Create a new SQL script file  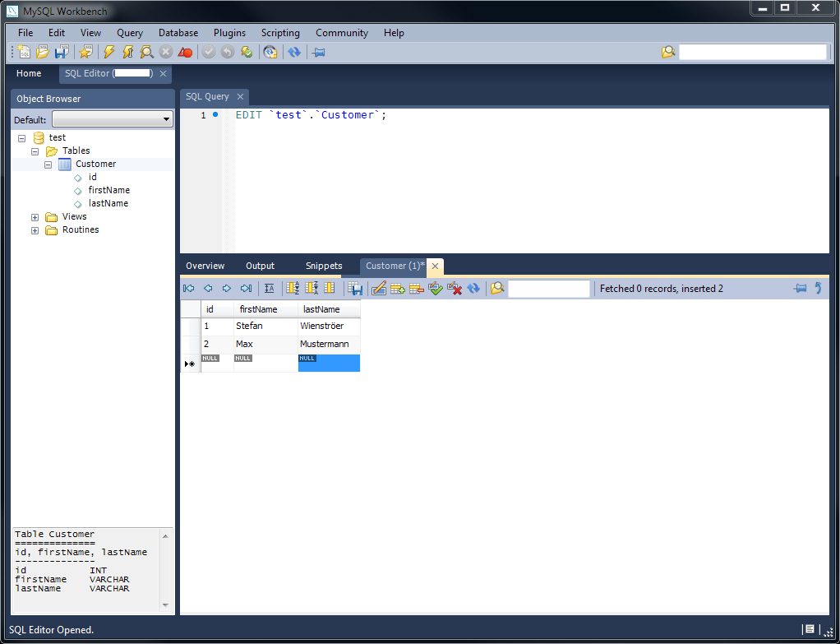pos(24,52)
